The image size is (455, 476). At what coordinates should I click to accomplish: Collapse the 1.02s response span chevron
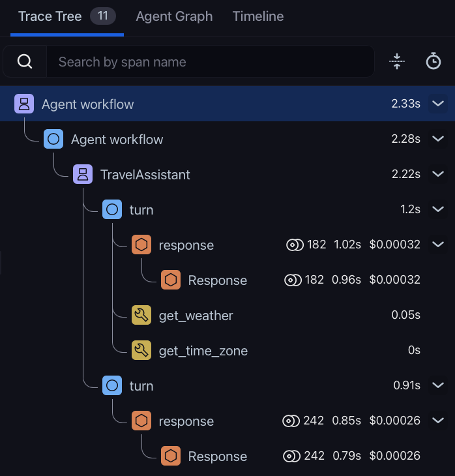point(437,245)
